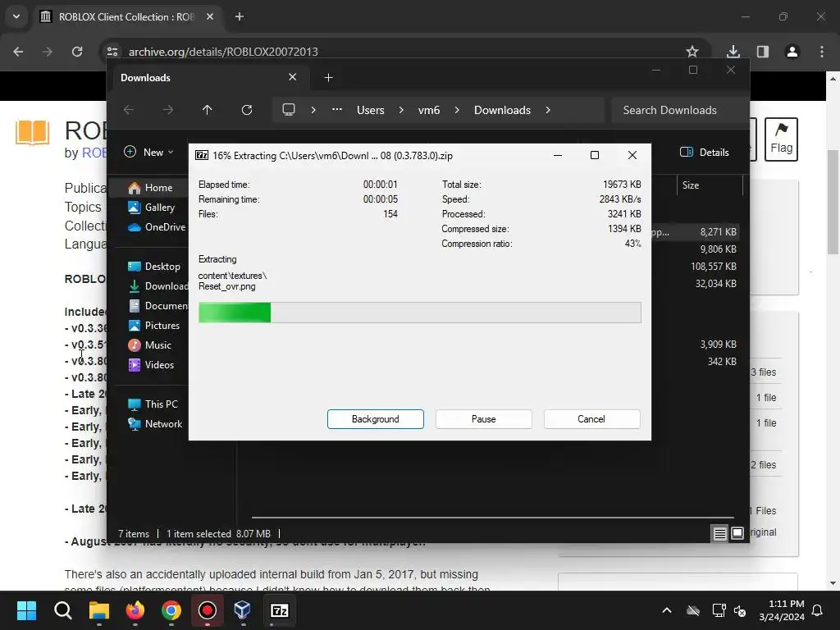This screenshot has height=630, width=840.
Task: Open the New dropdown in Explorer
Action: 149,152
